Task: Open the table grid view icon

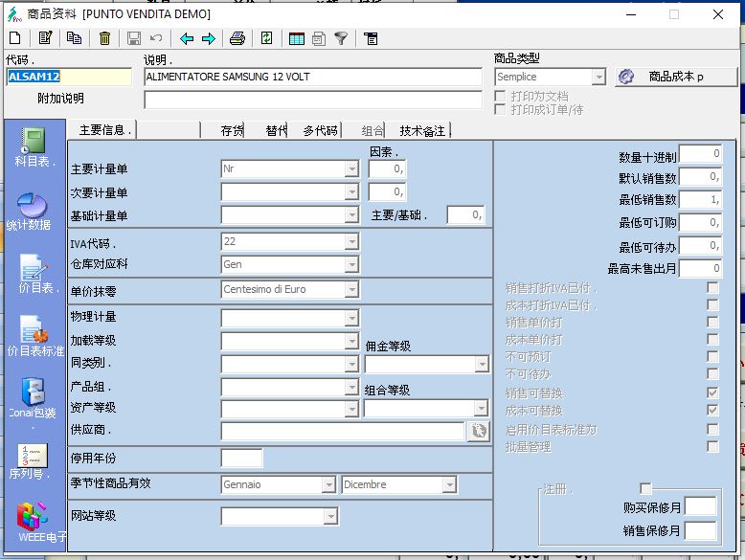Action: (x=297, y=38)
